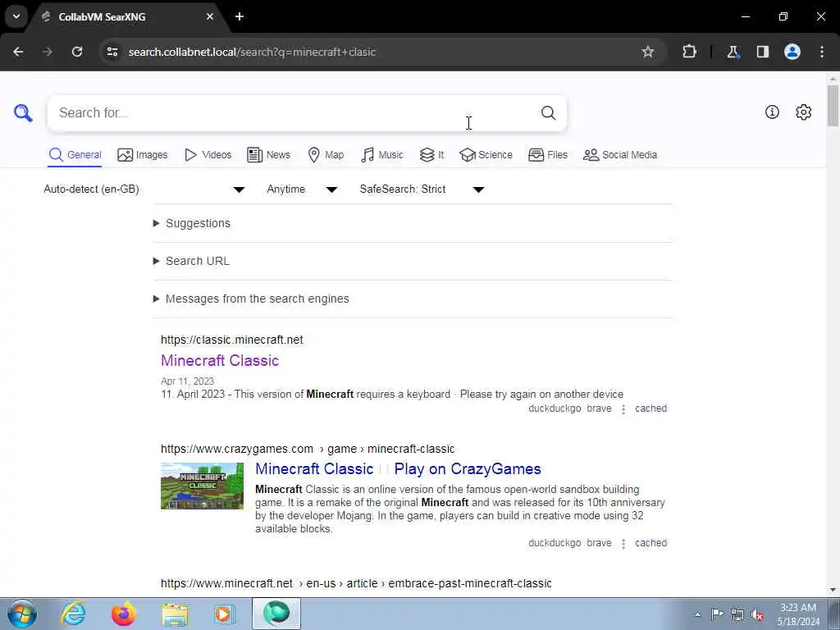This screenshot has height=630, width=840.
Task: Open Windows Media Player in taskbar
Action: pos(225,614)
